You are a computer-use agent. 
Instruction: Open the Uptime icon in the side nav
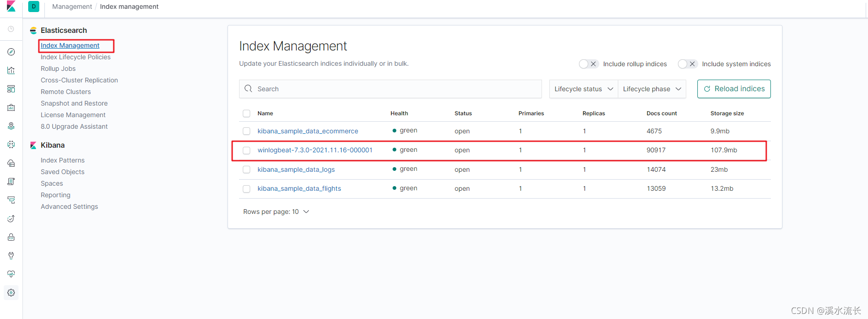[11, 219]
